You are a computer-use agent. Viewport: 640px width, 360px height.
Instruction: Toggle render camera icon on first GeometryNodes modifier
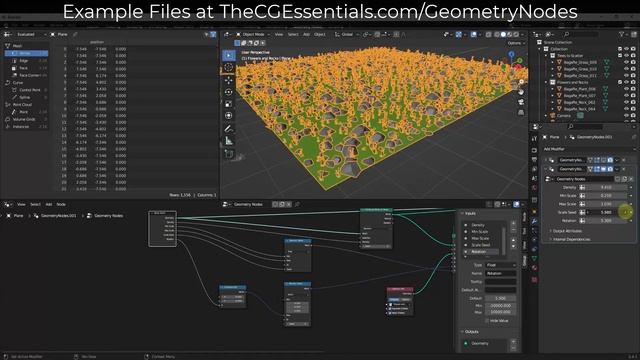(x=610, y=160)
